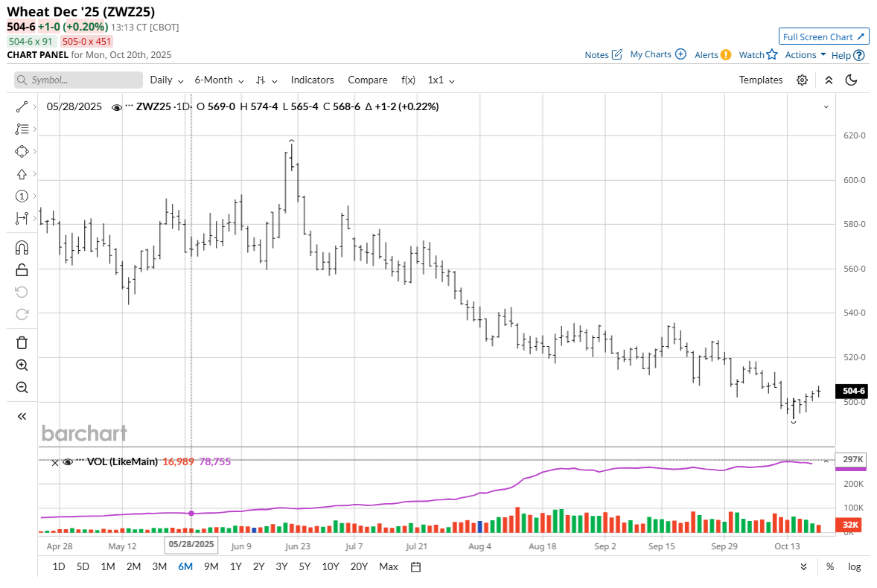
Task: Select the 1M time range
Action: [108, 566]
